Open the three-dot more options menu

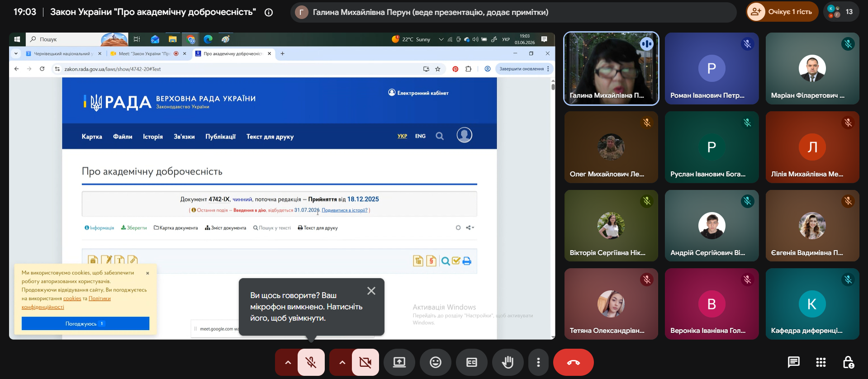tap(538, 362)
